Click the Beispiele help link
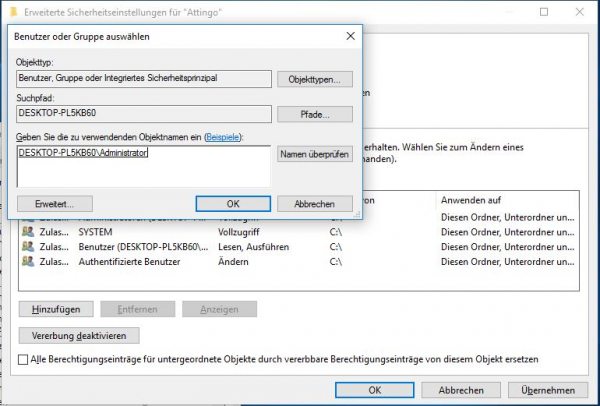This screenshot has height=406, width=600. (223, 136)
